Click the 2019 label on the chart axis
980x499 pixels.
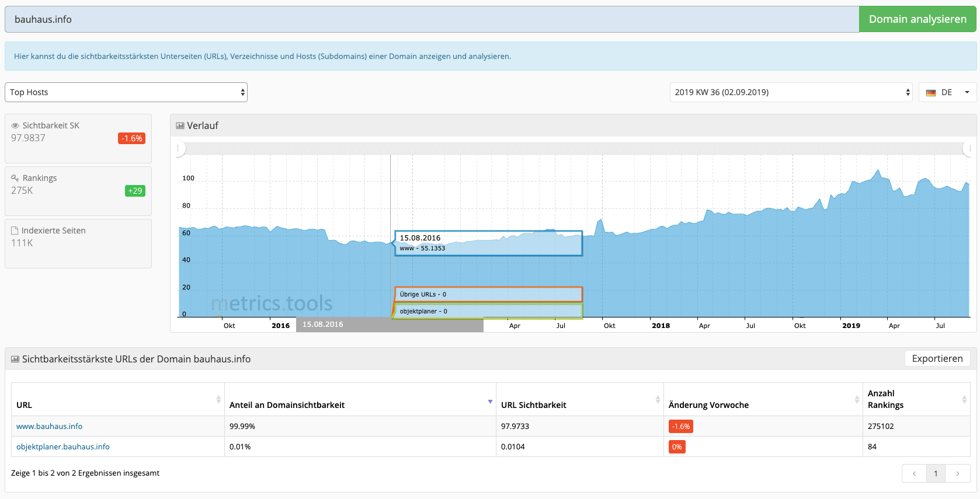[x=851, y=326]
